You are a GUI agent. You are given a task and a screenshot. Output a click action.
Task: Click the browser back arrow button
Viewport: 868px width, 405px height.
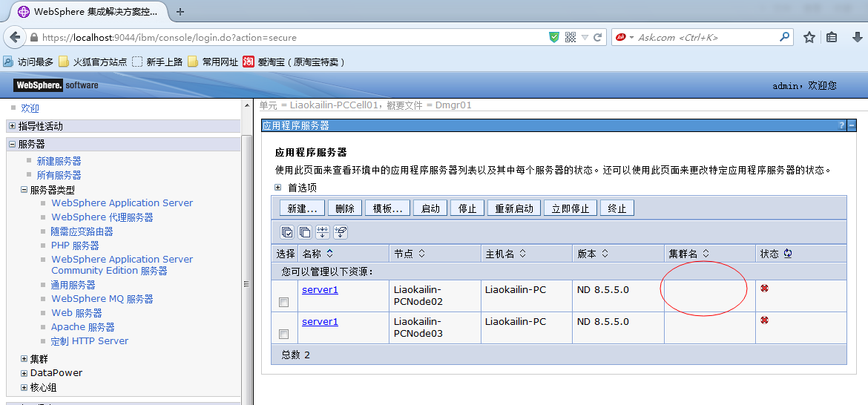point(14,38)
